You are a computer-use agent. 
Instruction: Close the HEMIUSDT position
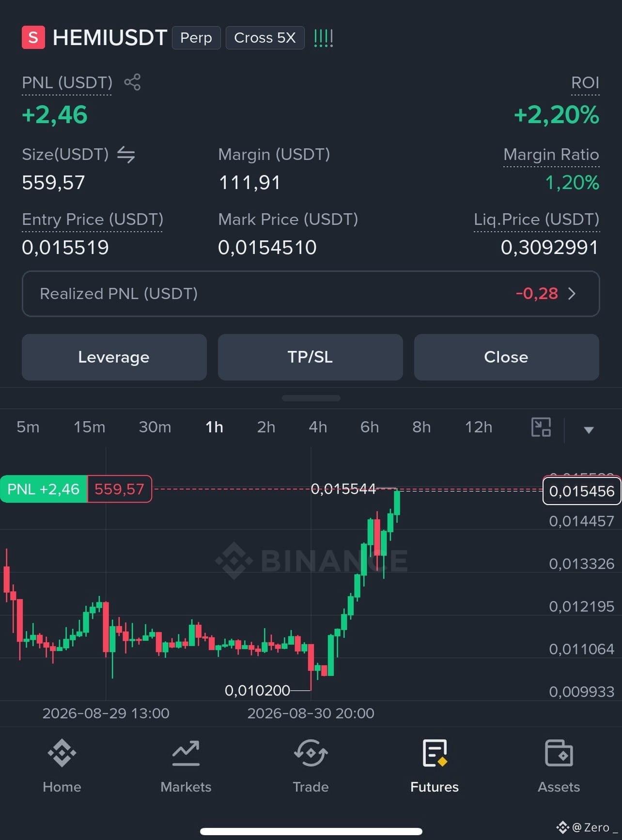(x=507, y=357)
